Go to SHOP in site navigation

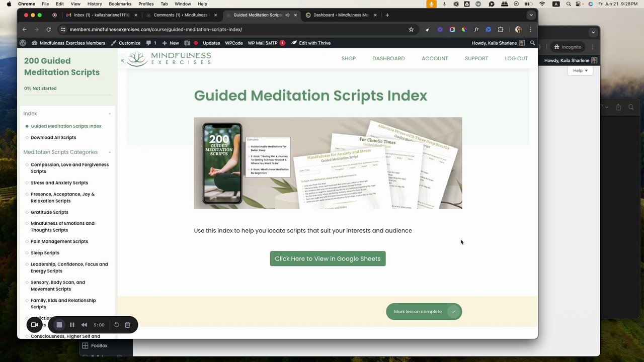[348, 59]
